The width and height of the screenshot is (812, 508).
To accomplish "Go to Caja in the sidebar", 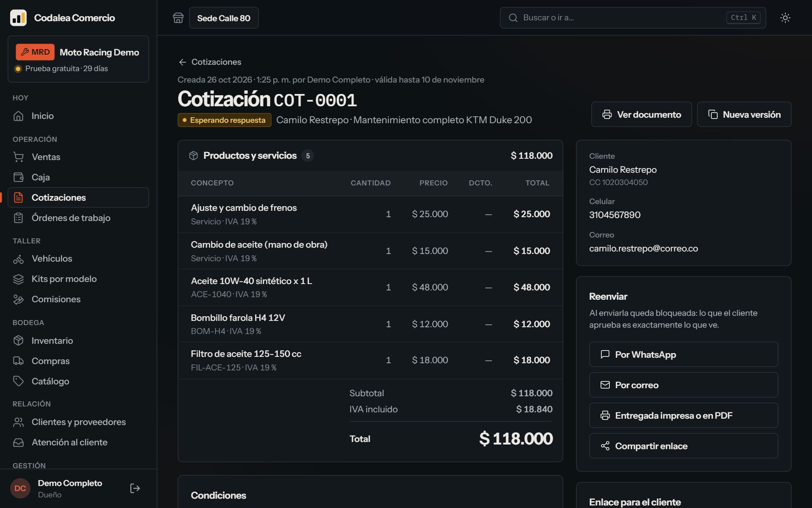I will pos(78,177).
